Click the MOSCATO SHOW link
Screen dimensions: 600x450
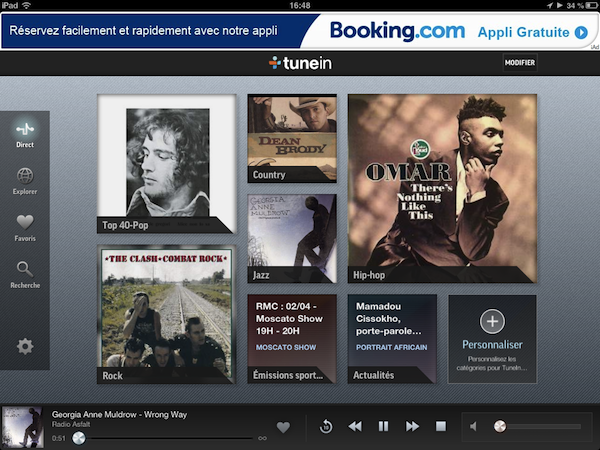click(x=286, y=347)
